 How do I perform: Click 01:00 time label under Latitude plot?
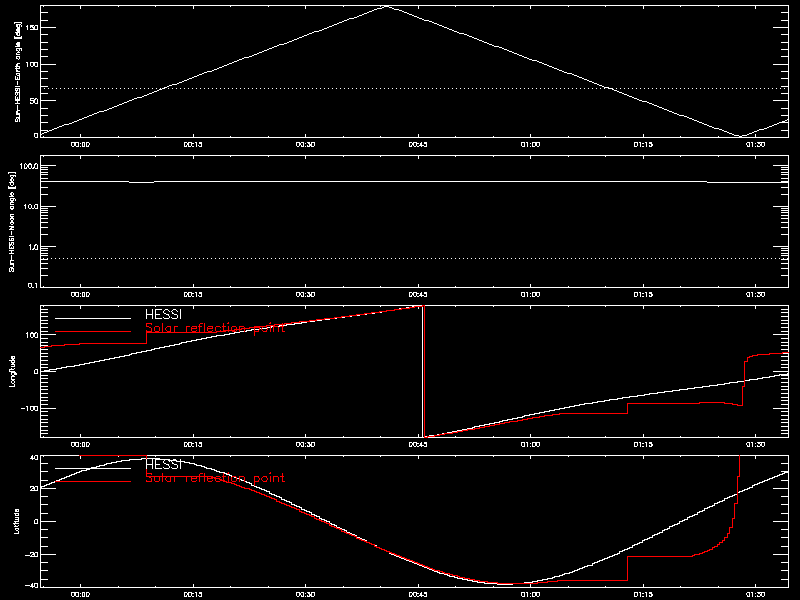click(x=531, y=594)
